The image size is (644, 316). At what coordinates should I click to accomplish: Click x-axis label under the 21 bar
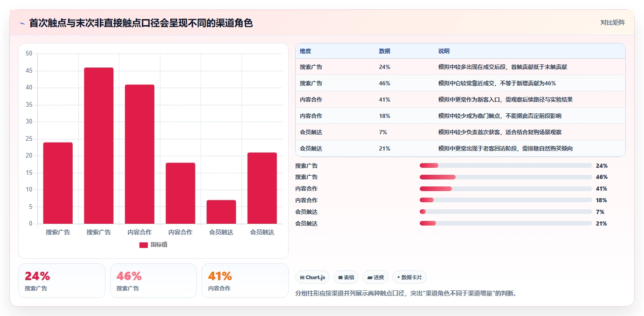(262, 232)
